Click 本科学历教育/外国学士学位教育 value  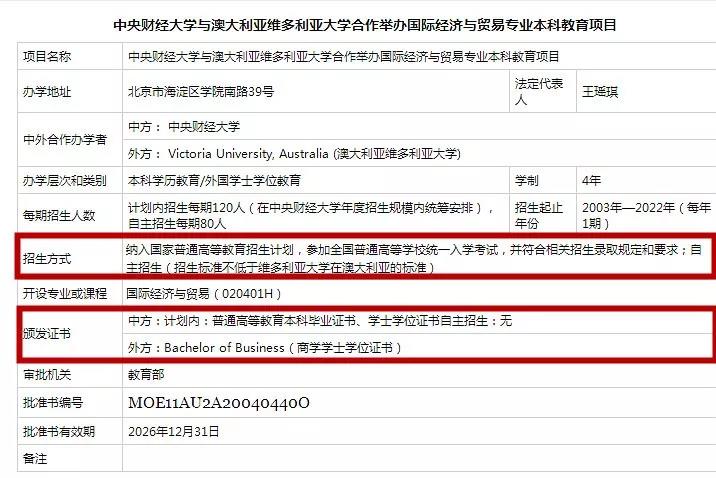click(214, 180)
